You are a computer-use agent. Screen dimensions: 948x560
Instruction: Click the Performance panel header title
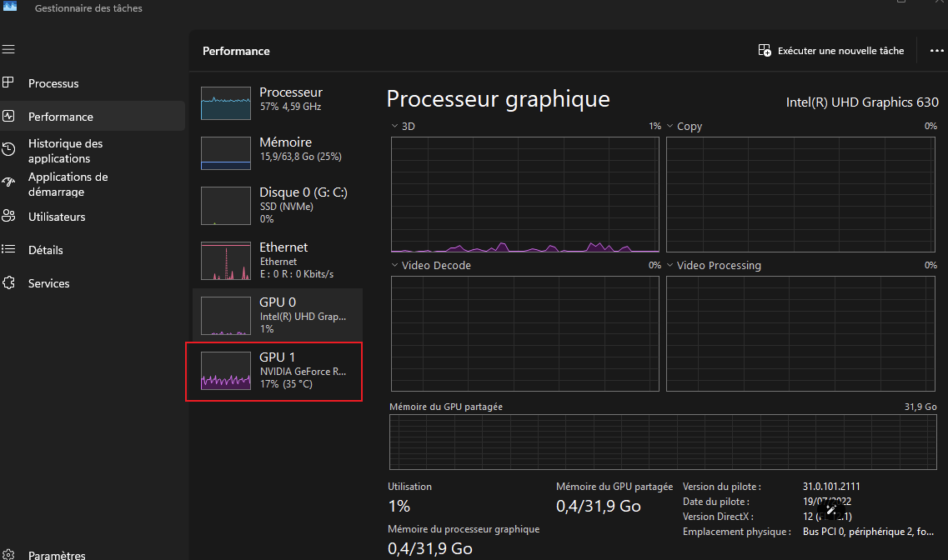[236, 52]
